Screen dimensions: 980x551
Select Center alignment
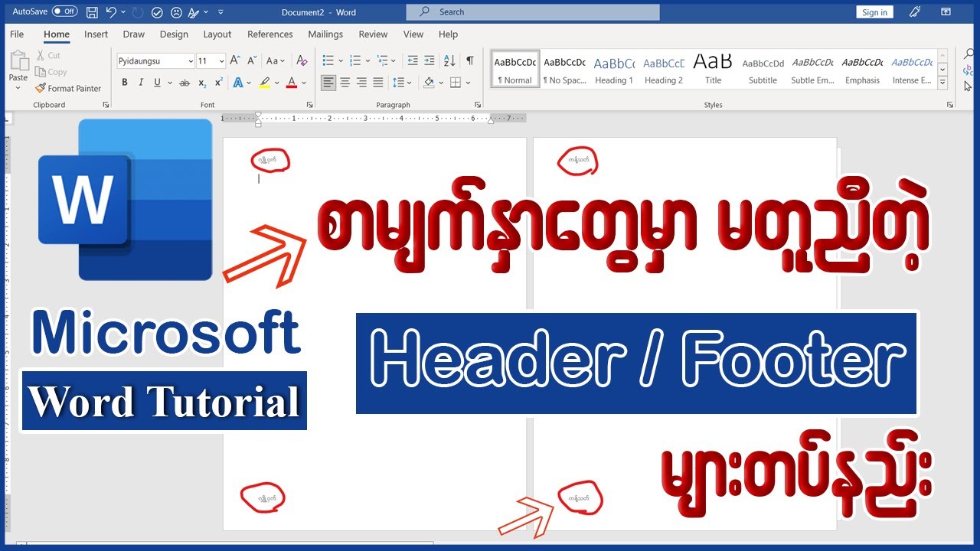pos(345,83)
